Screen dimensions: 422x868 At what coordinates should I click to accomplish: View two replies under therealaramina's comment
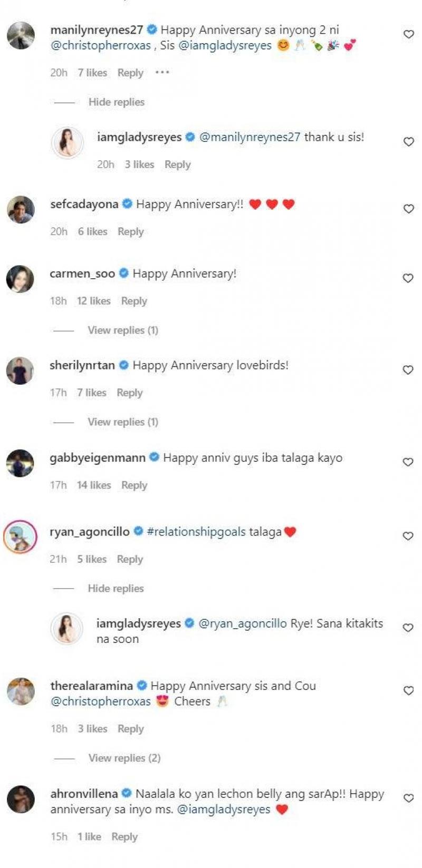(124, 758)
